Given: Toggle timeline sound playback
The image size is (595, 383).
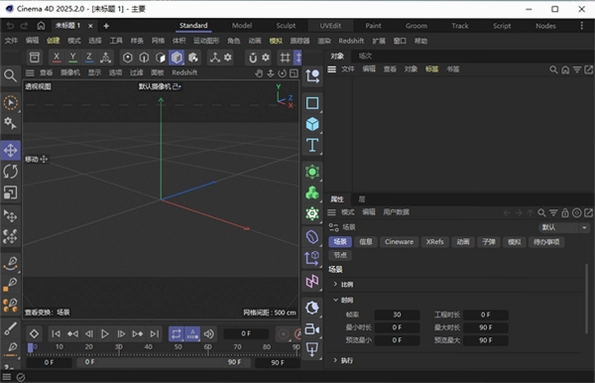Looking at the screenshot, I should 209,334.
